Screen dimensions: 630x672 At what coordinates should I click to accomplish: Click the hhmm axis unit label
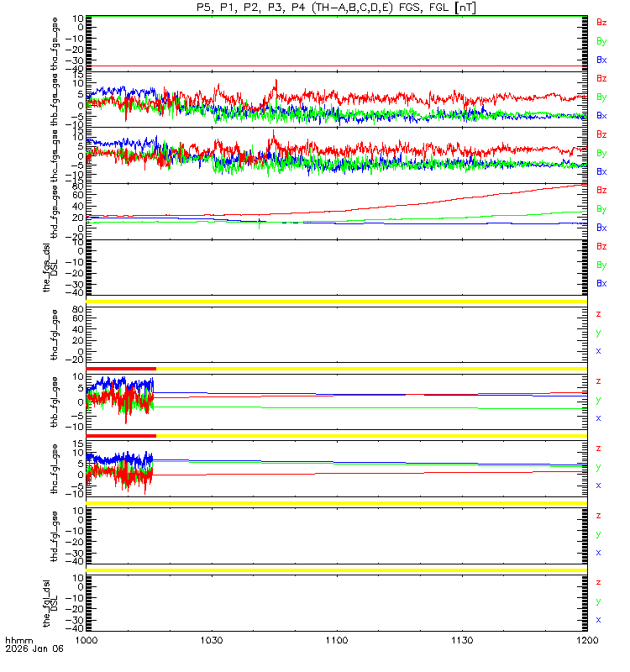(19, 641)
